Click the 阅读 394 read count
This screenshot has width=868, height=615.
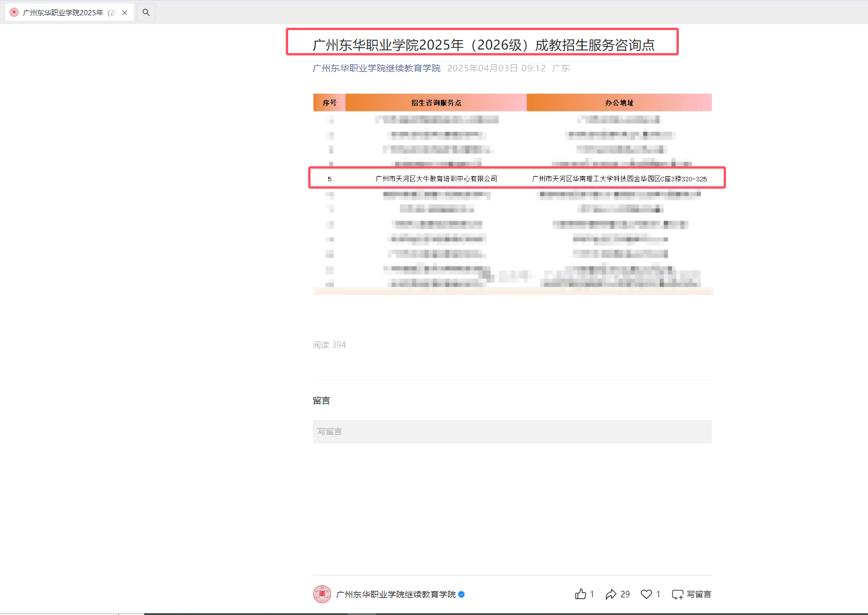[x=329, y=345]
